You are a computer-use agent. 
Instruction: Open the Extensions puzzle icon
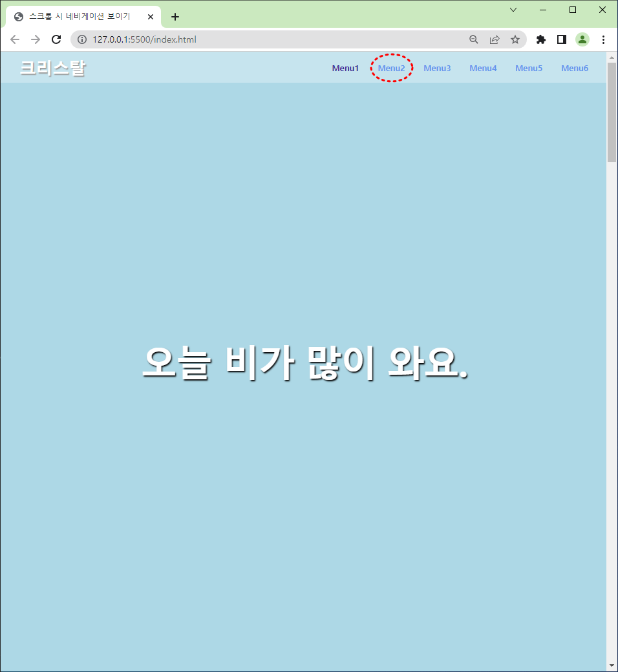point(541,39)
